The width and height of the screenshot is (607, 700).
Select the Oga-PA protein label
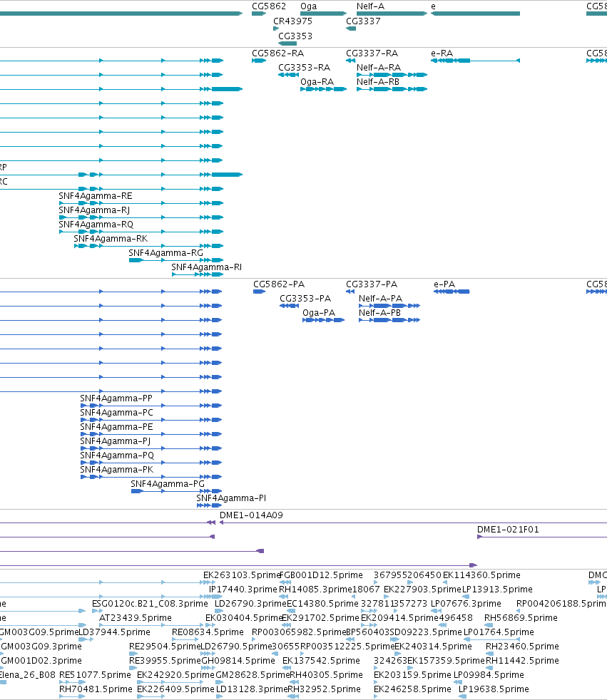[x=319, y=313]
